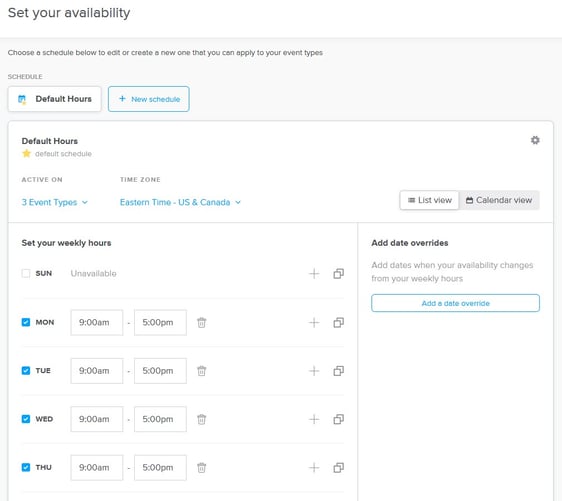Delete the Tuesday time interval
Image resolution: width=562 pixels, height=501 pixels.
click(x=202, y=371)
